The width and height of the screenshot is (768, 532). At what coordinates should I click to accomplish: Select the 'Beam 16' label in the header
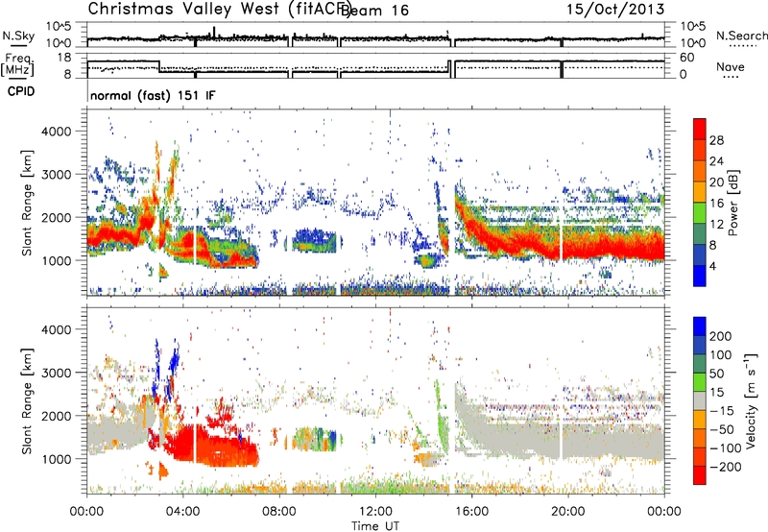[374, 10]
